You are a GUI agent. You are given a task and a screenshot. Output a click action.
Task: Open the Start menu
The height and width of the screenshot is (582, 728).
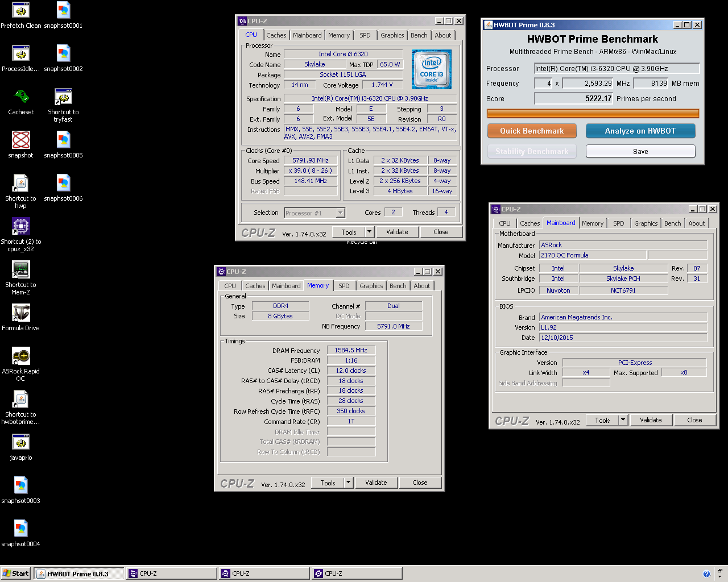point(16,573)
